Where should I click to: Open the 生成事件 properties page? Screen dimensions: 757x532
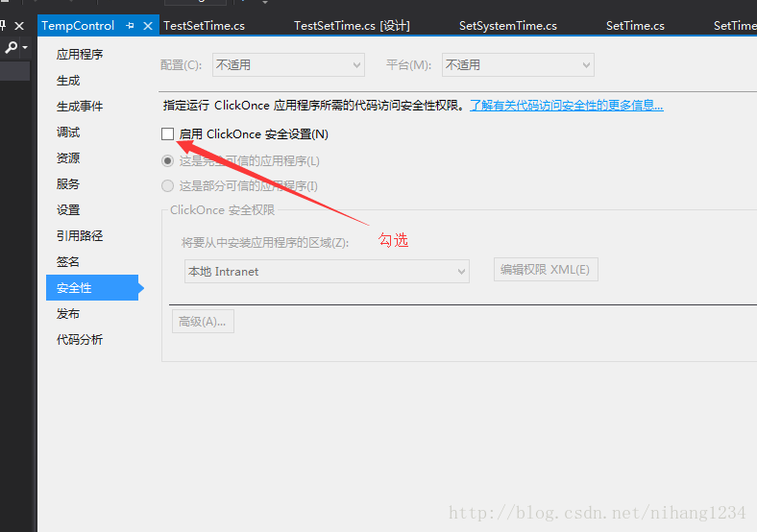pyautogui.click(x=80, y=107)
